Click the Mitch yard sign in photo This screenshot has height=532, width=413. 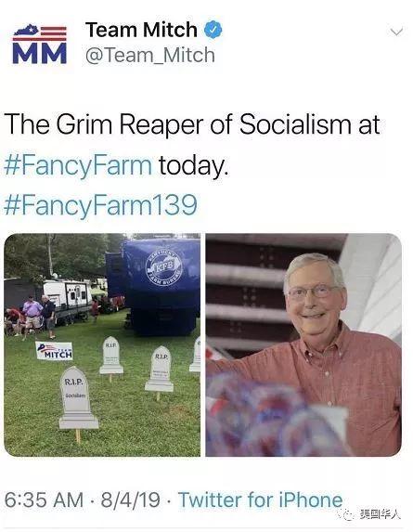pos(54,350)
